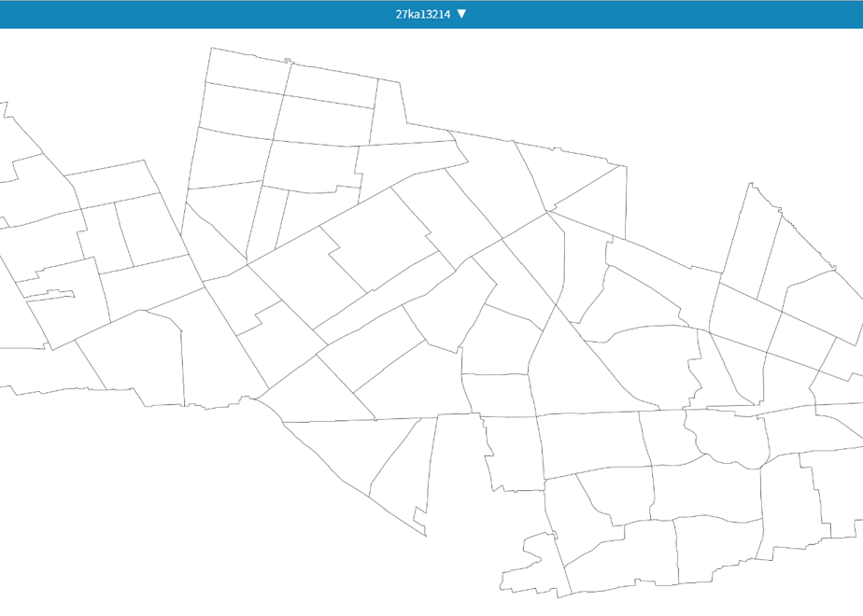Open the 27ka13214 layer dropdown
Viewport: 863px width, 616px height.
431,14
